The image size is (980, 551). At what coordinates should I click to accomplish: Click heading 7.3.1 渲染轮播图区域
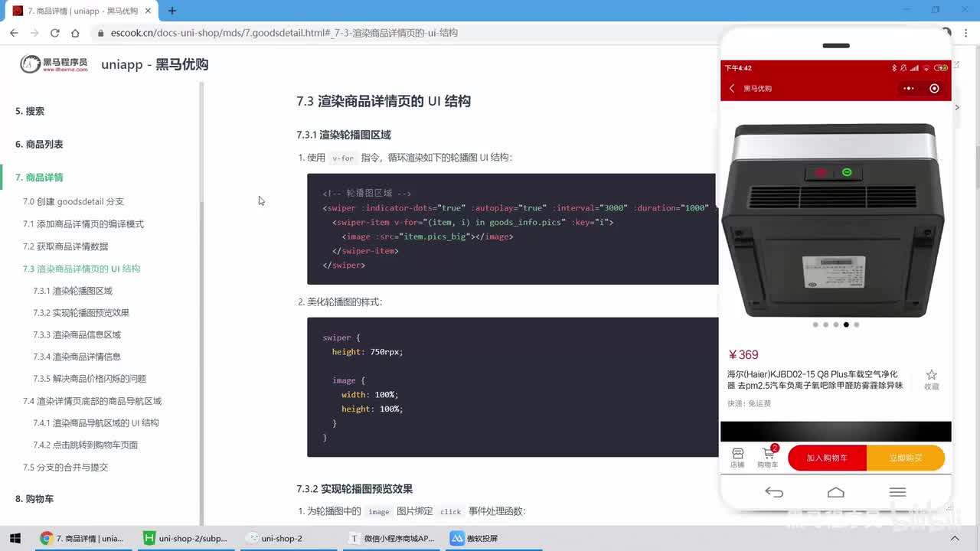coord(344,135)
